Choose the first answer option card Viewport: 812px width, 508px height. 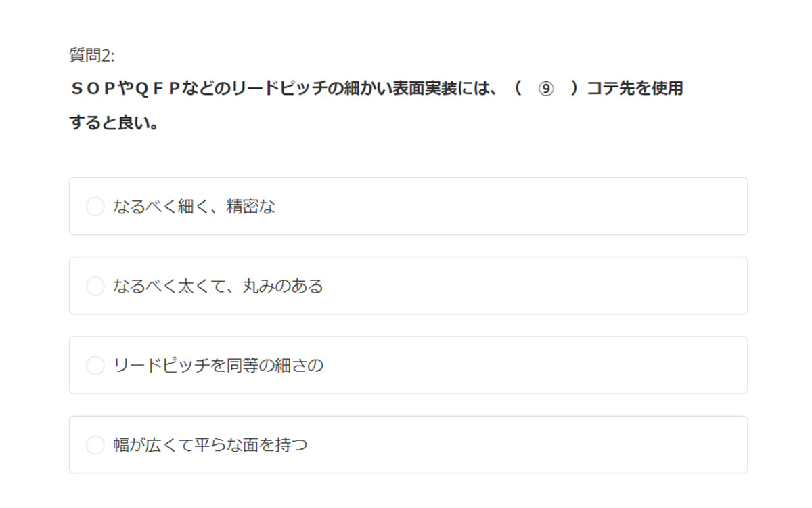point(408,207)
